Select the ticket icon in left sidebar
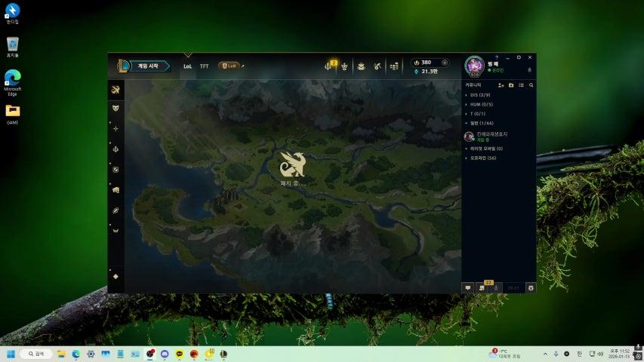 (116, 210)
